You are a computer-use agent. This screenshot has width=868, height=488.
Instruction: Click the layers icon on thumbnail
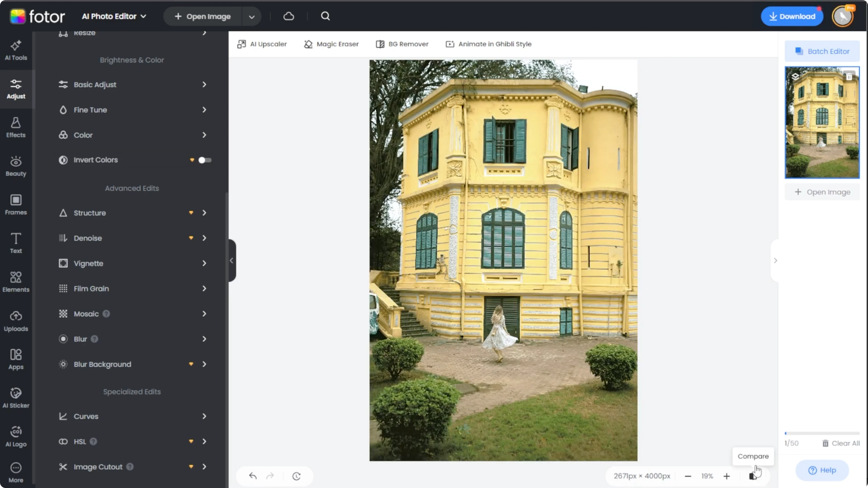(795, 76)
